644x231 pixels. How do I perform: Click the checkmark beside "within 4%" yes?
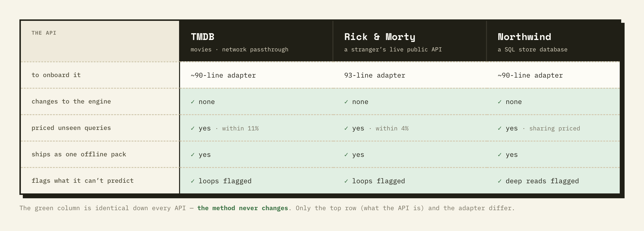[346, 128]
